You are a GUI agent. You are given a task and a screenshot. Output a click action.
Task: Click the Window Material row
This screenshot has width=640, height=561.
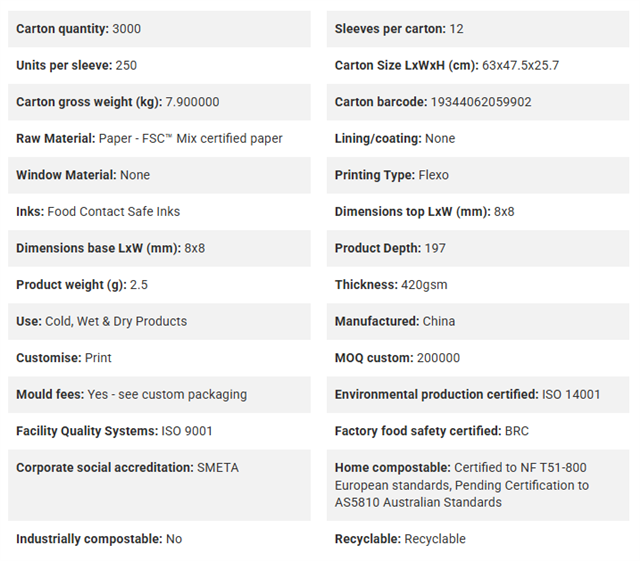pos(159,175)
